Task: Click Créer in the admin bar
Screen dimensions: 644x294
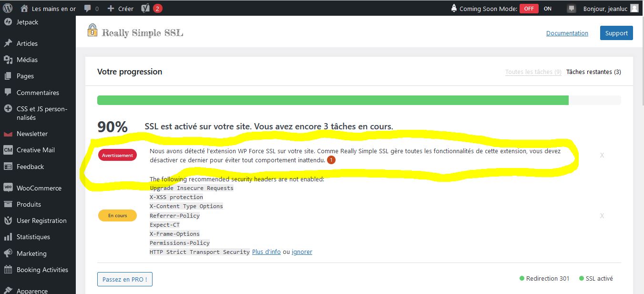Action: point(126,9)
